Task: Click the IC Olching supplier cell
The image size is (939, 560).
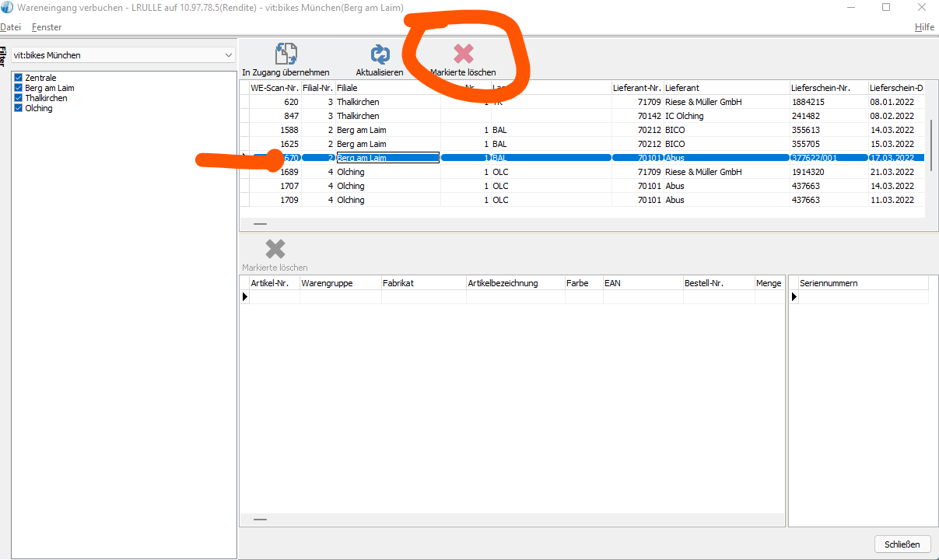Action: [x=726, y=116]
